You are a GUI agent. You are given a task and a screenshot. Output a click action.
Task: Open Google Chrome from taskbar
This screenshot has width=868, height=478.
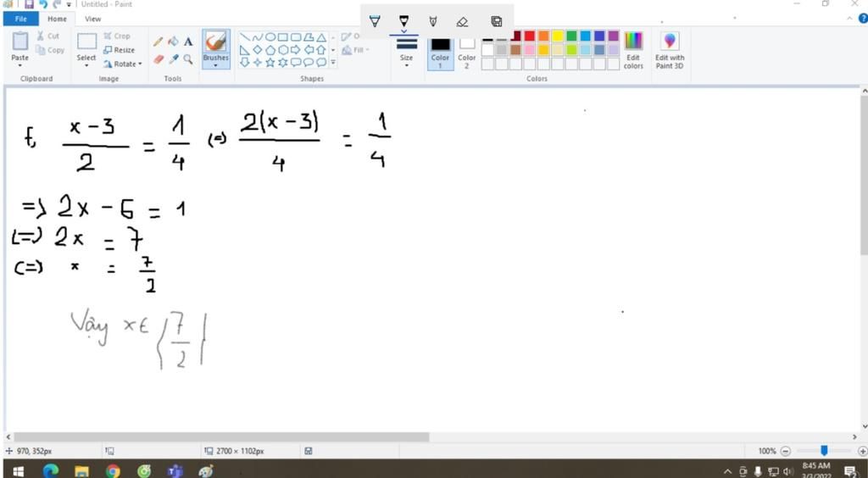(x=113, y=471)
